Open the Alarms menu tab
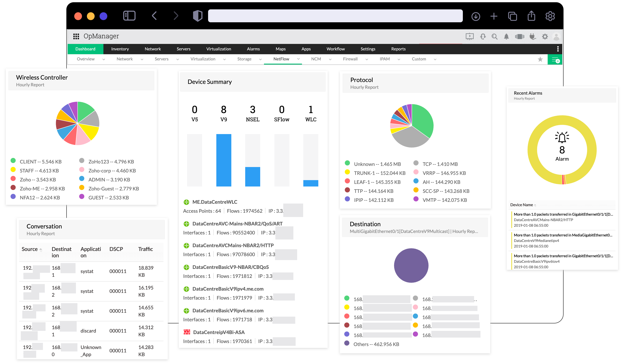Image resolution: width=622 pixels, height=364 pixels. click(x=253, y=49)
